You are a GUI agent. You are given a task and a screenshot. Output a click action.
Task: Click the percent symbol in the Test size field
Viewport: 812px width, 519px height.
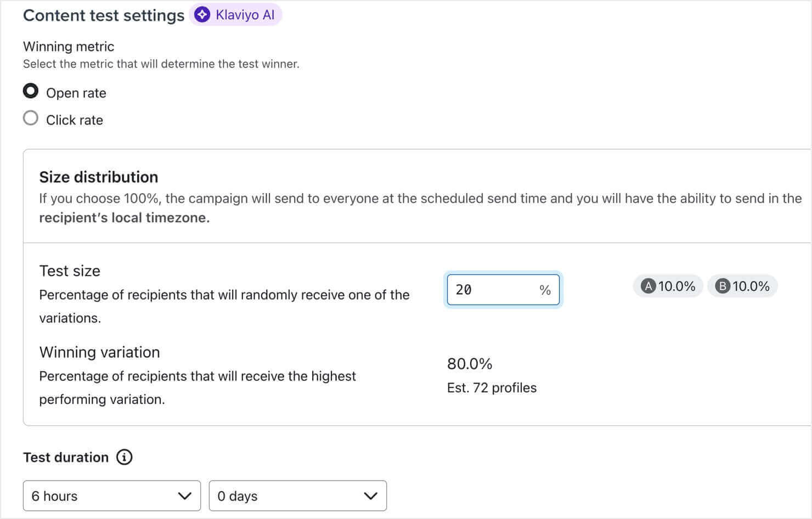[x=545, y=290]
